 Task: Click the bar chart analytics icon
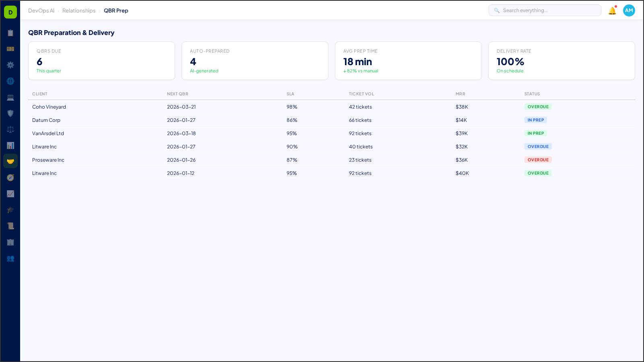tap(10, 145)
